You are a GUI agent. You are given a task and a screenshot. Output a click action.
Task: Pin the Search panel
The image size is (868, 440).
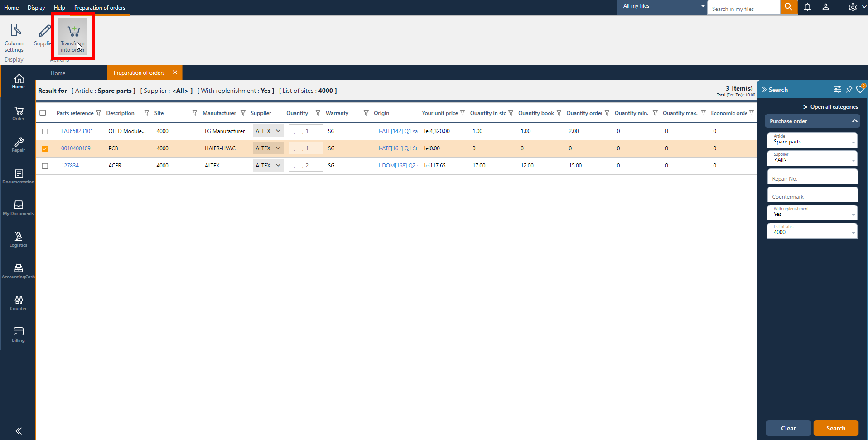(849, 90)
